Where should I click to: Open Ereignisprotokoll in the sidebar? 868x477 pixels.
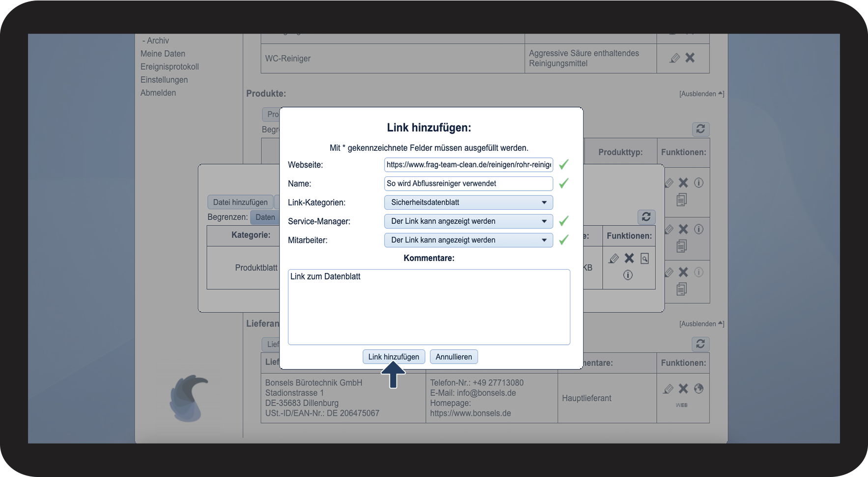point(169,67)
